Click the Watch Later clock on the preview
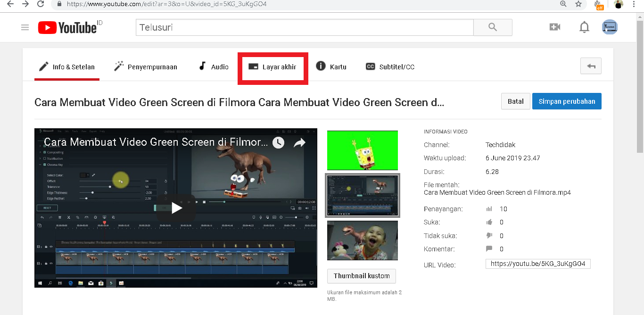Viewport: 644px width, 315px height. (278, 142)
